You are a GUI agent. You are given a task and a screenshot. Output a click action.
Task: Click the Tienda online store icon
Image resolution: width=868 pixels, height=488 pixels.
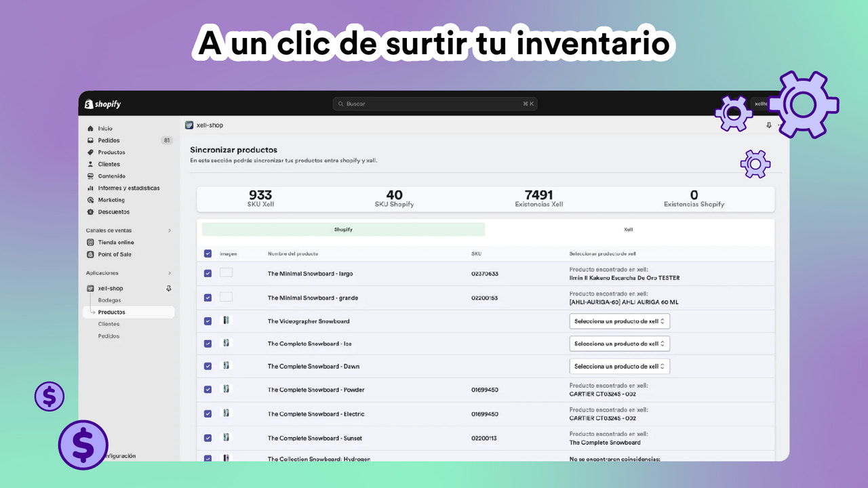pyautogui.click(x=90, y=242)
